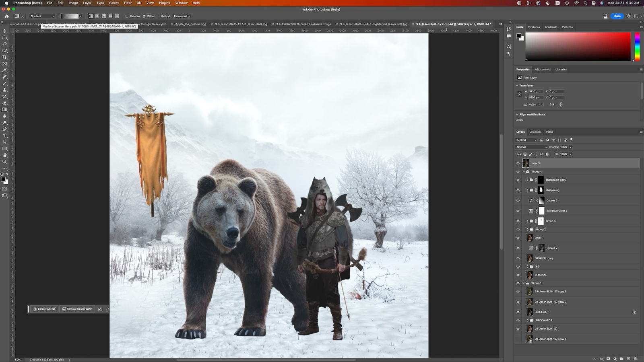This screenshot has width=644, height=362.
Task: Expand the BACKWARDS layer folder
Action: click(x=527, y=321)
